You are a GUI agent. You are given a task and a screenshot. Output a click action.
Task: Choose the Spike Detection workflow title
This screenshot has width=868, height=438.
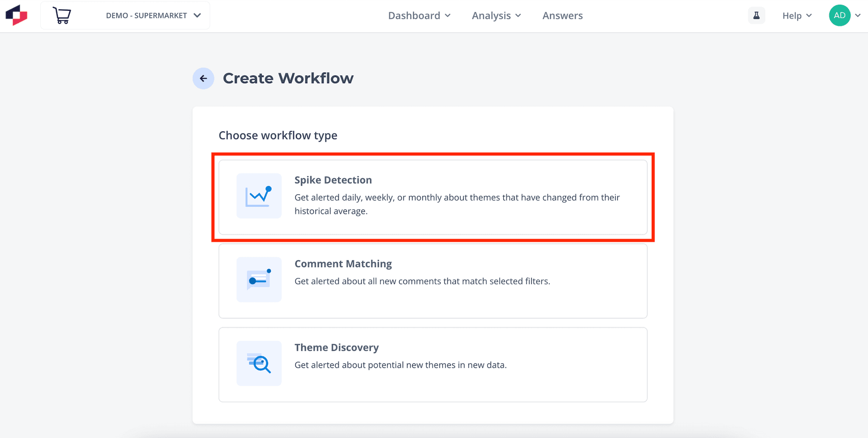pyautogui.click(x=333, y=180)
